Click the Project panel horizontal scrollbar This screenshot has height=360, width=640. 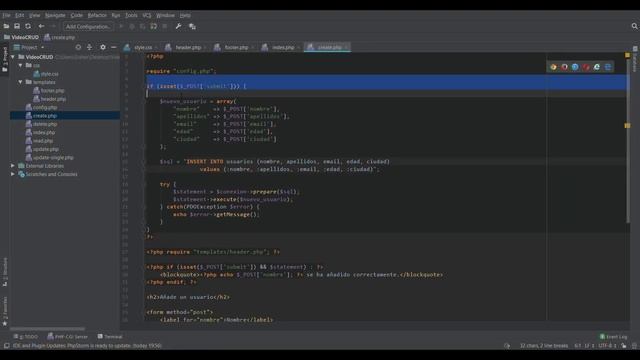pos(47,329)
